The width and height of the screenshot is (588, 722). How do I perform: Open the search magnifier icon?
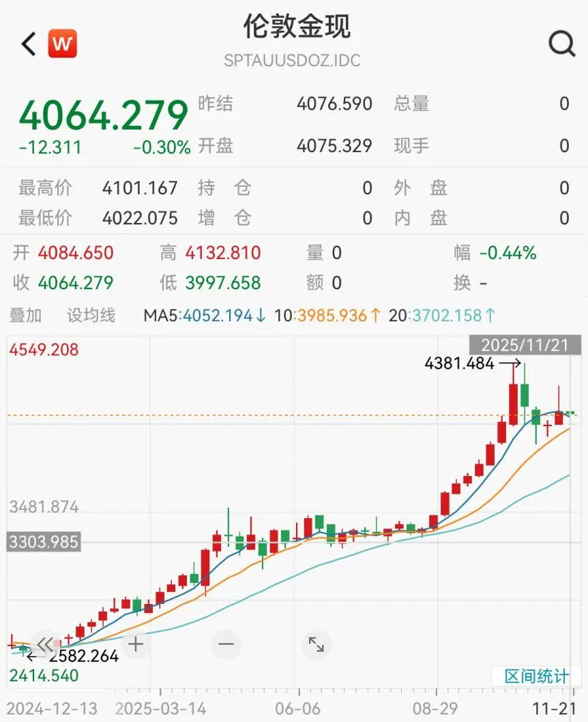pos(561,43)
